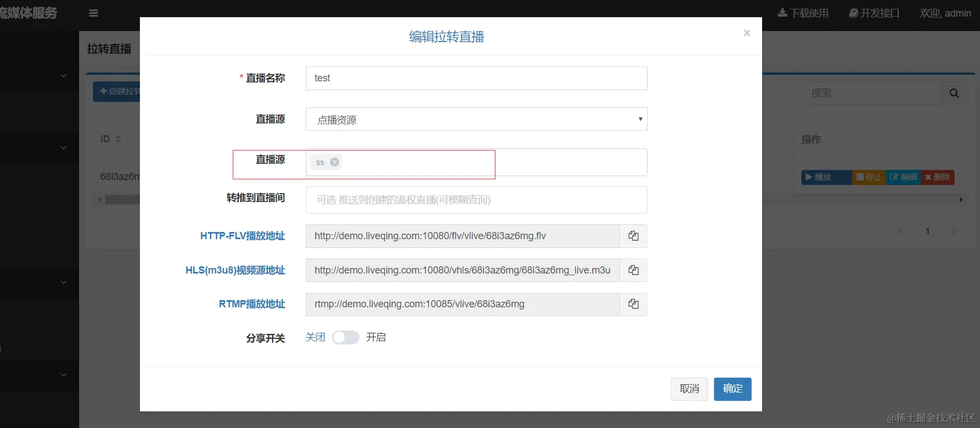The width and height of the screenshot is (980, 428).
Task: Click the RTMP address text field
Action: pos(462,304)
